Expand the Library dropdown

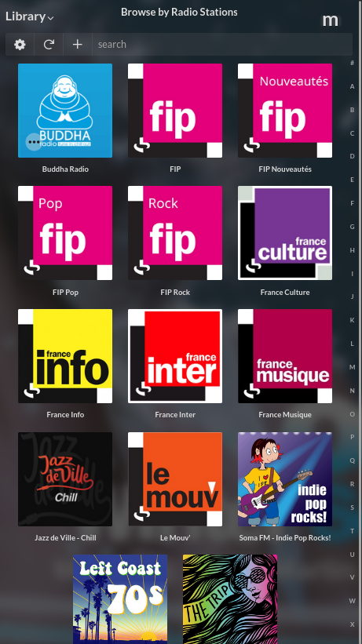pos(30,16)
